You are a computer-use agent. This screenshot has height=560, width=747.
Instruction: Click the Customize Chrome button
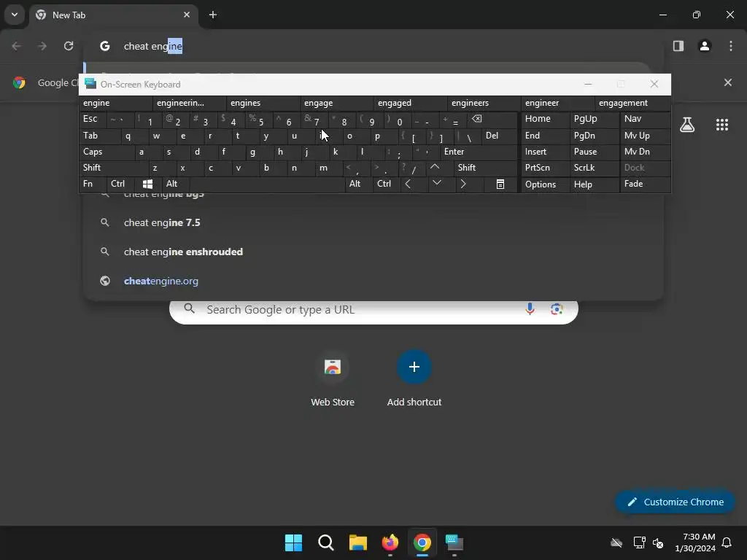[675, 502]
